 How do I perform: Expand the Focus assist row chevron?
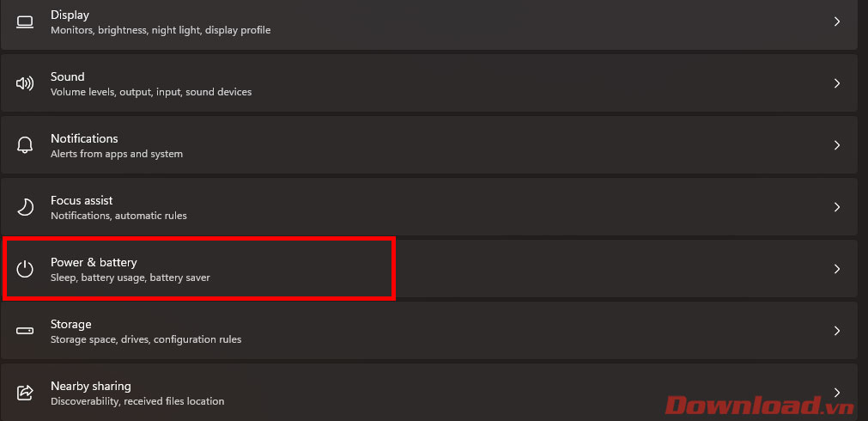(837, 207)
